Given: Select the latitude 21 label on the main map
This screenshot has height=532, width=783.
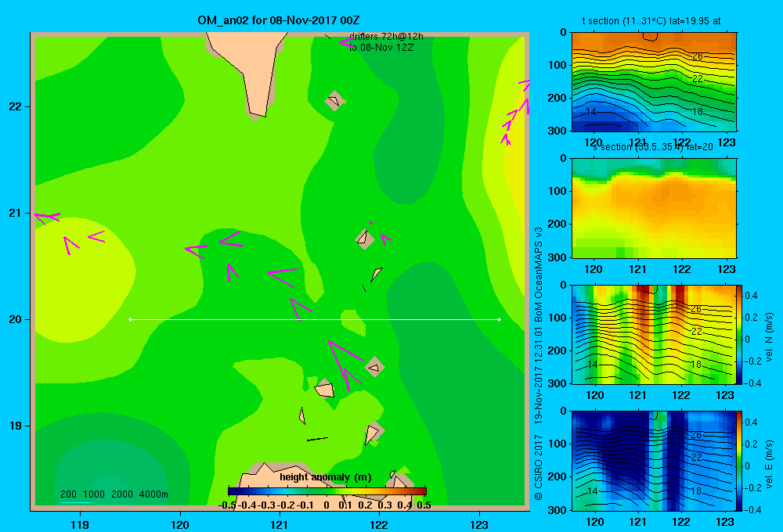Looking at the screenshot, I should coord(16,213).
